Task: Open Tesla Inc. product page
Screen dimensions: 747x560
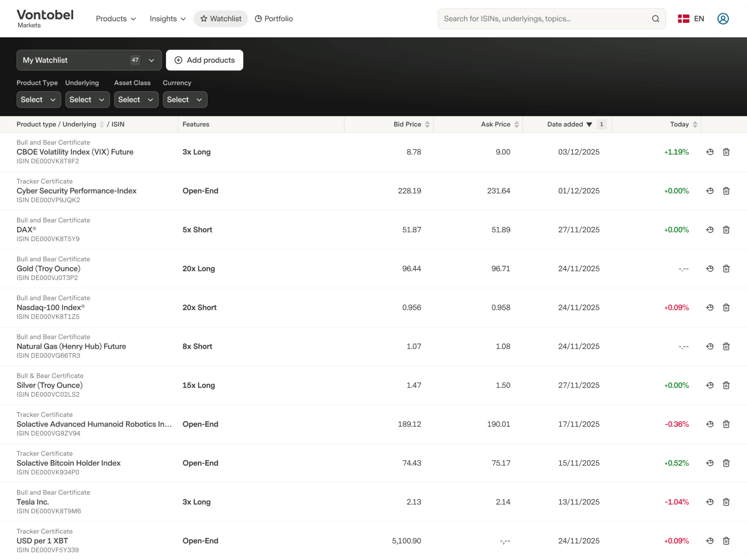Action: click(33, 502)
